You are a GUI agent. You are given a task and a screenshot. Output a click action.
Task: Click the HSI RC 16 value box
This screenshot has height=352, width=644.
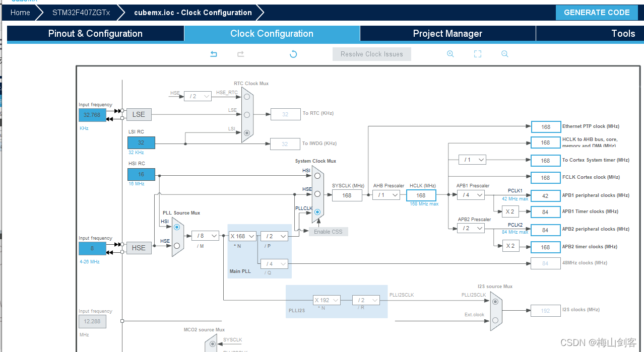(141, 174)
